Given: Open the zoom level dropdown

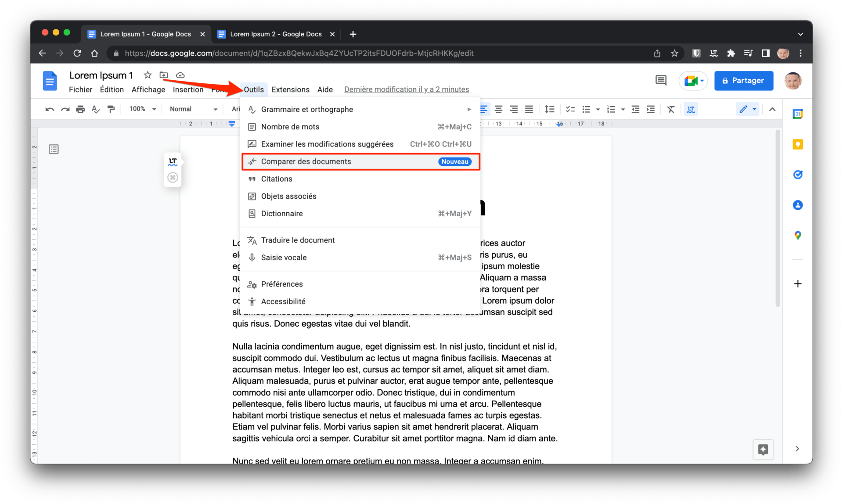Looking at the screenshot, I should coord(141,109).
